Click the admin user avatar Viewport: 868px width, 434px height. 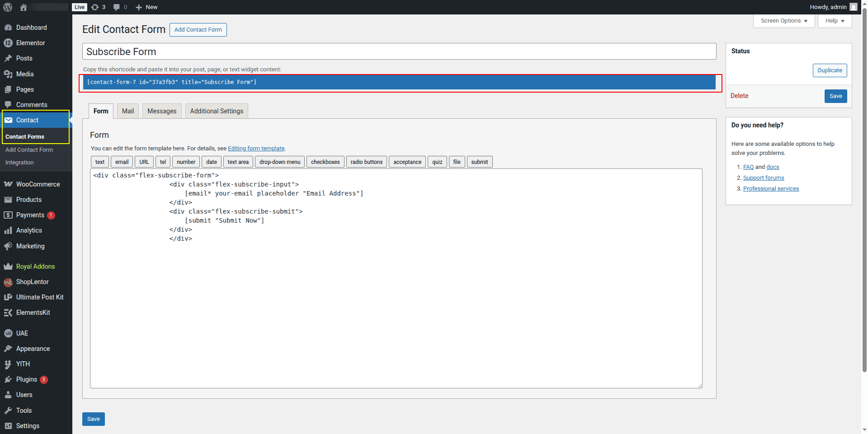pyautogui.click(x=853, y=7)
